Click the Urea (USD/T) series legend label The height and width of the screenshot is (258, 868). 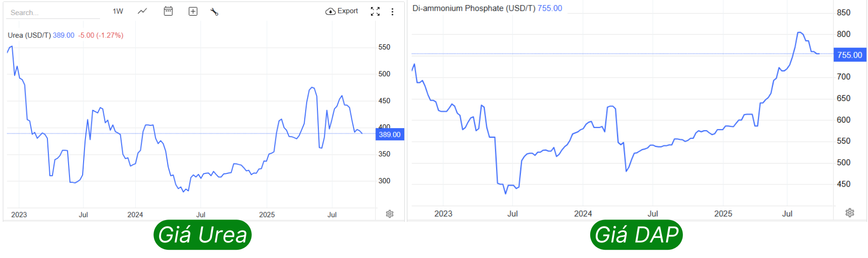(29, 35)
